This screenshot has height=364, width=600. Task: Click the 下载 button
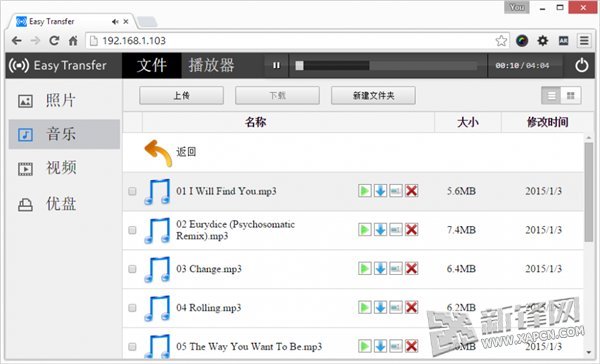pyautogui.click(x=277, y=95)
